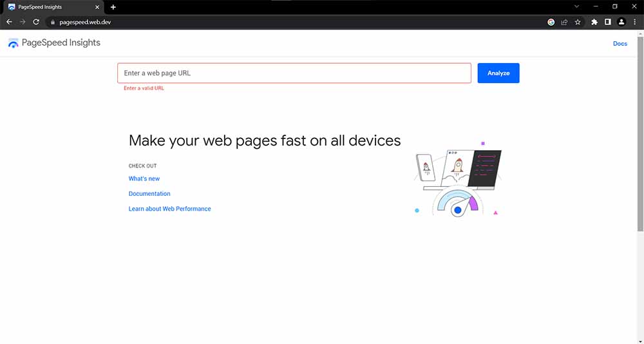This screenshot has height=344, width=644.
Task: Close the PageSpeed Insights tab
Action: (97, 7)
